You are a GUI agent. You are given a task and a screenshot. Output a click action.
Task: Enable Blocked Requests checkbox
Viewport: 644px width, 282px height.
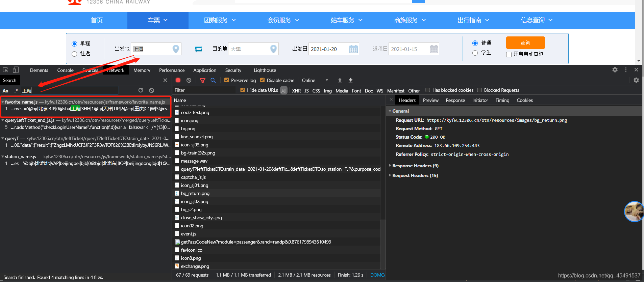(x=479, y=90)
